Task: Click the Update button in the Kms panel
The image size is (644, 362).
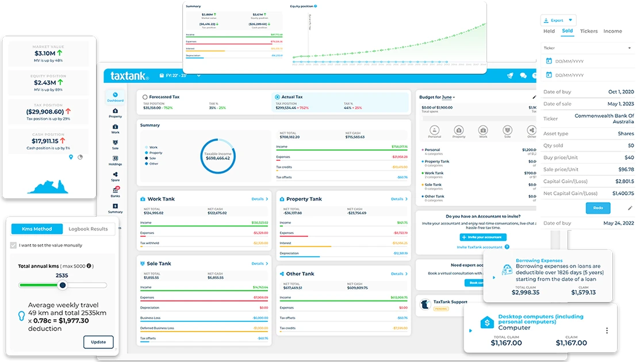Action: 98,342
